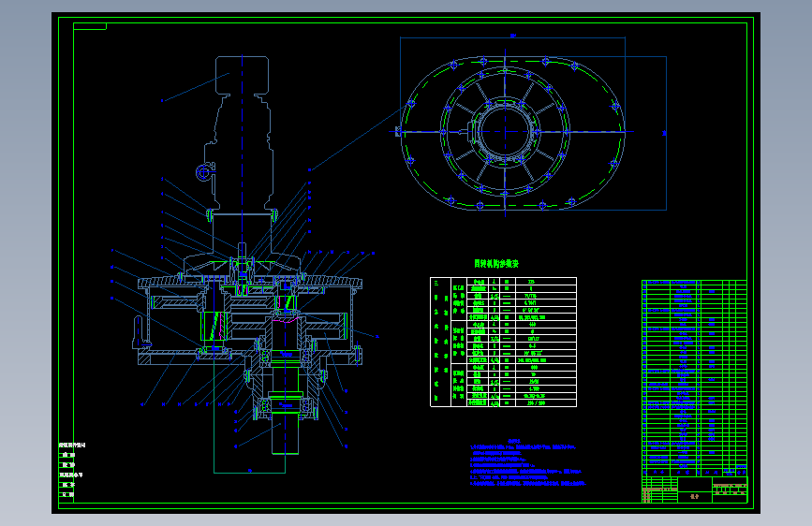Click the green parameter table title text
812x526 pixels.
tap(496, 264)
